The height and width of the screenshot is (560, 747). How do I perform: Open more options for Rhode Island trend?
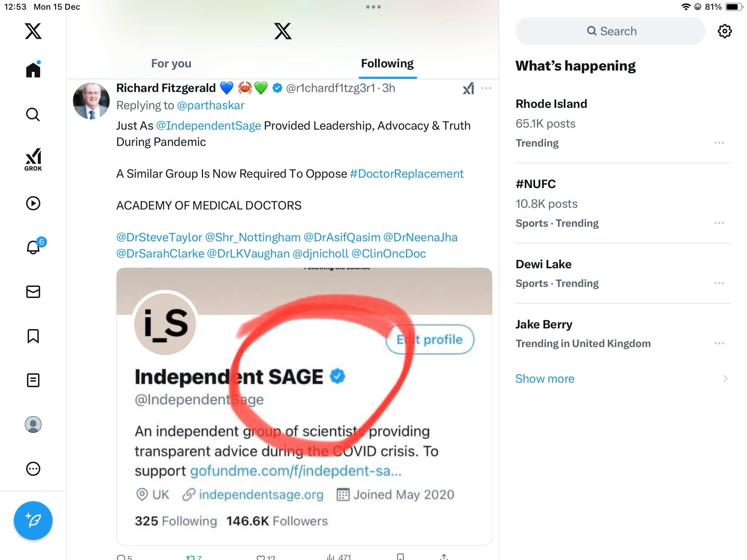(719, 143)
